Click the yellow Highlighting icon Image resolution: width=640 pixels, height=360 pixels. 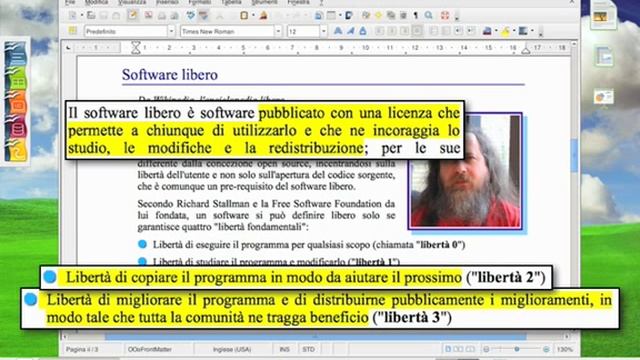coord(505,31)
